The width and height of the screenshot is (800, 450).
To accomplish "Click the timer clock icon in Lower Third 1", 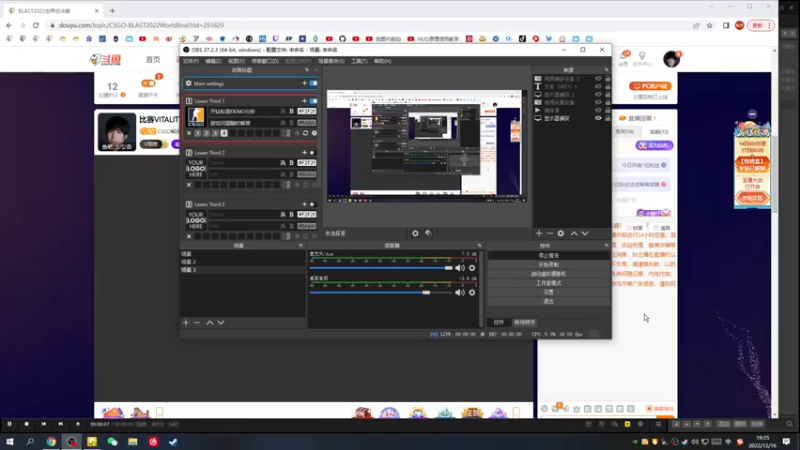I will click(314, 133).
